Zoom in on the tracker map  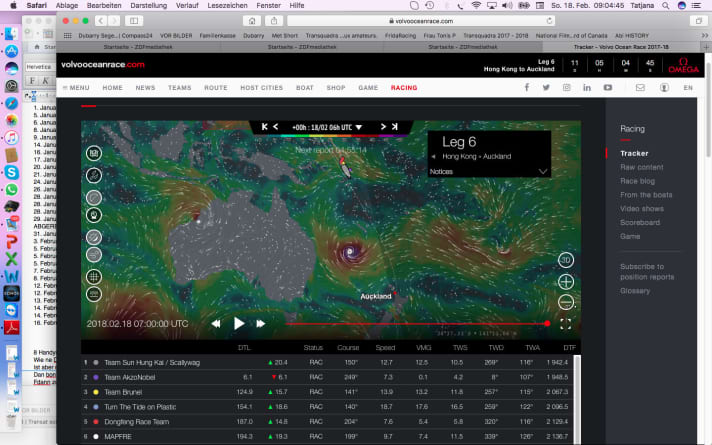coord(566,282)
